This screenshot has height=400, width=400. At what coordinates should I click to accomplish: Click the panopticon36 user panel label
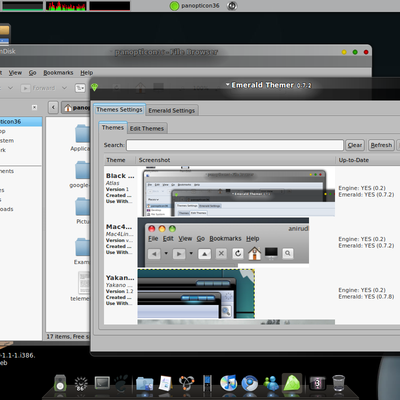click(x=200, y=6)
